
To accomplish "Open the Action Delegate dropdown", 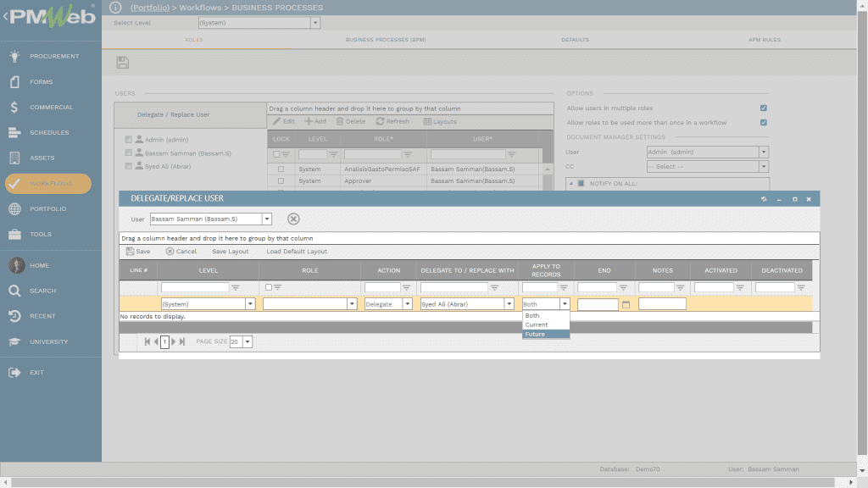I will (408, 304).
